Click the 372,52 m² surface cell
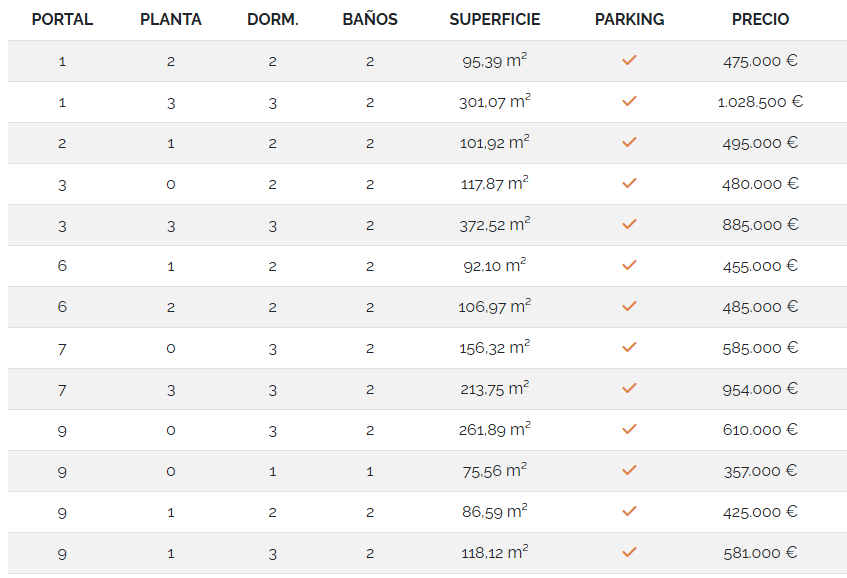 click(x=495, y=225)
